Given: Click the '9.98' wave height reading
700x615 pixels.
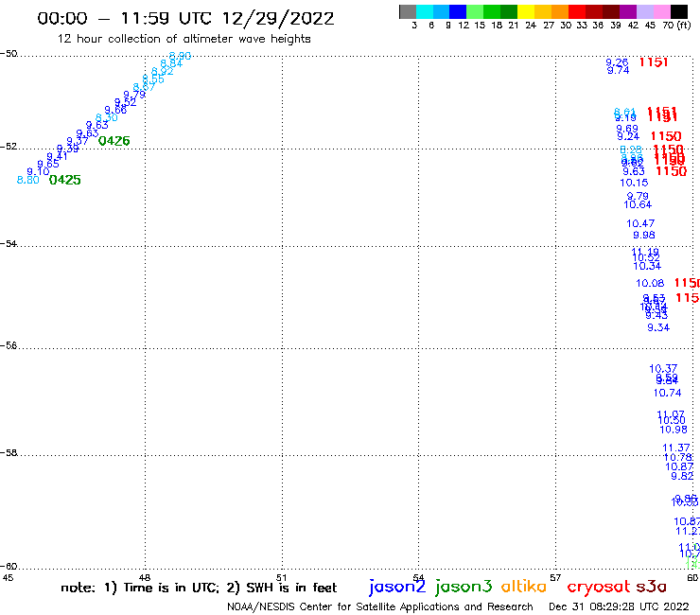Looking at the screenshot, I should point(644,235).
